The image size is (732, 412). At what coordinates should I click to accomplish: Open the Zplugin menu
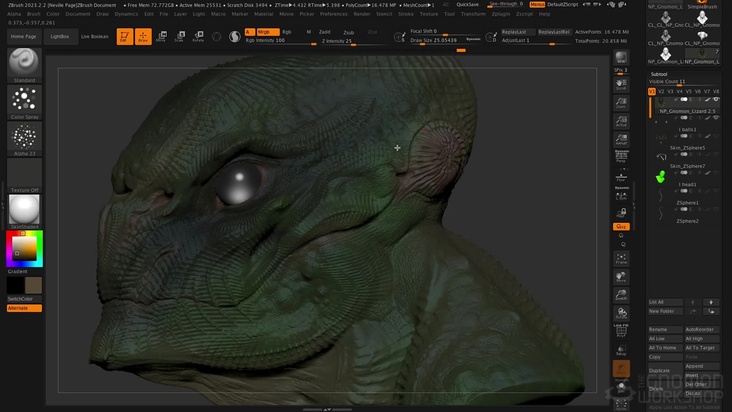coord(500,14)
